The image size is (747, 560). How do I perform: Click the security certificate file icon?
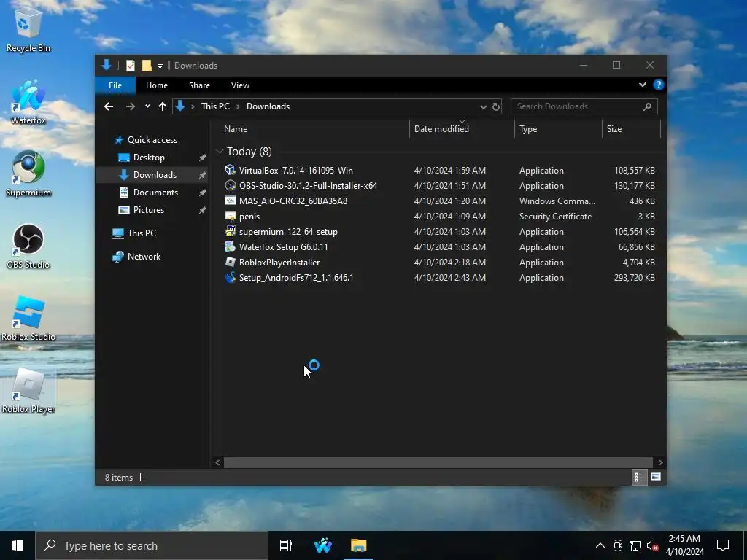pyautogui.click(x=230, y=216)
